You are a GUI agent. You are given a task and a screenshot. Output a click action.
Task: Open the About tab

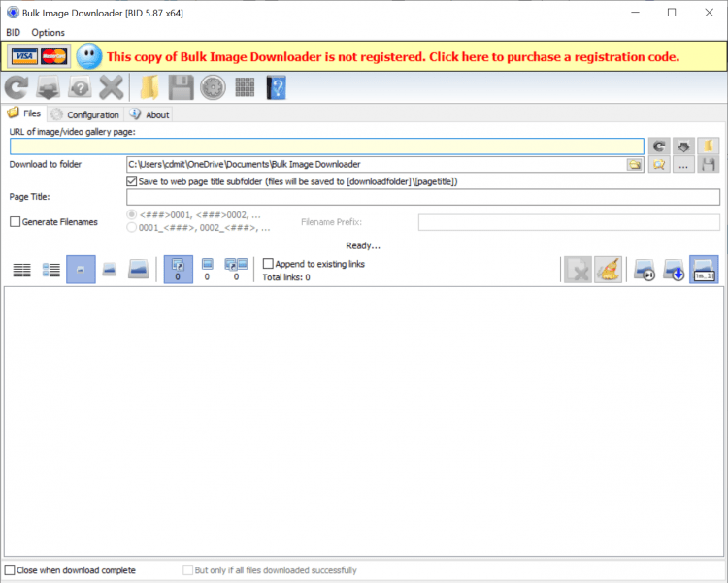[149, 114]
